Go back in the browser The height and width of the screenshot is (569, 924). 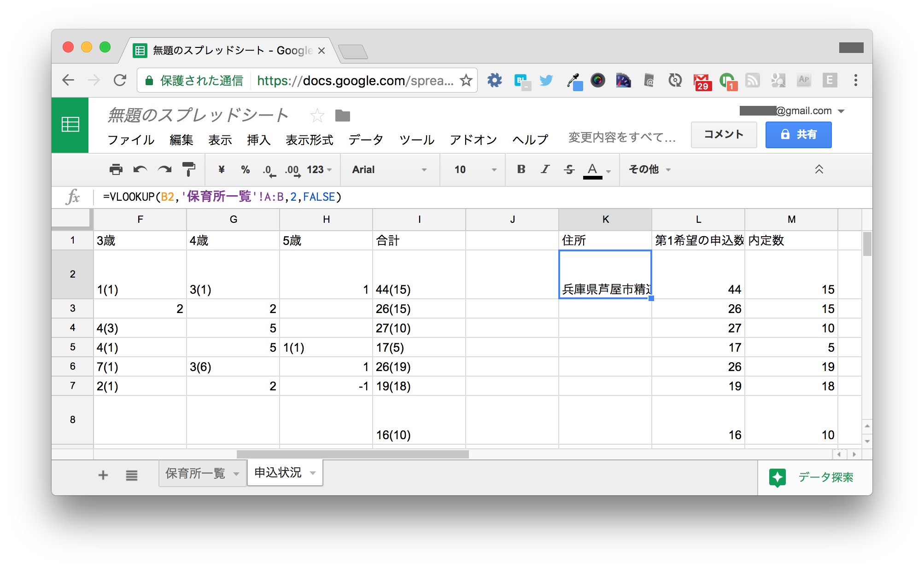pos(68,81)
